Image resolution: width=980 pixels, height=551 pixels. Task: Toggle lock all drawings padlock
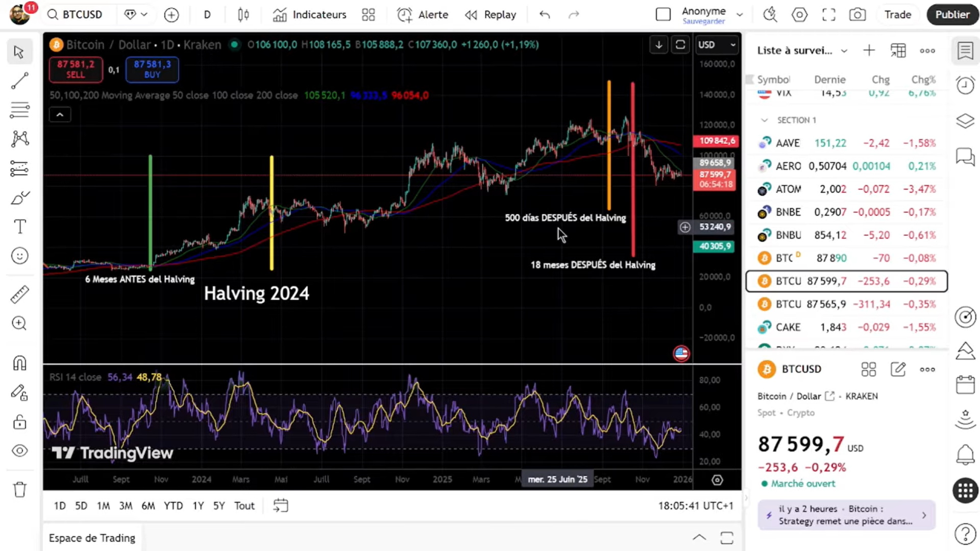tap(20, 422)
